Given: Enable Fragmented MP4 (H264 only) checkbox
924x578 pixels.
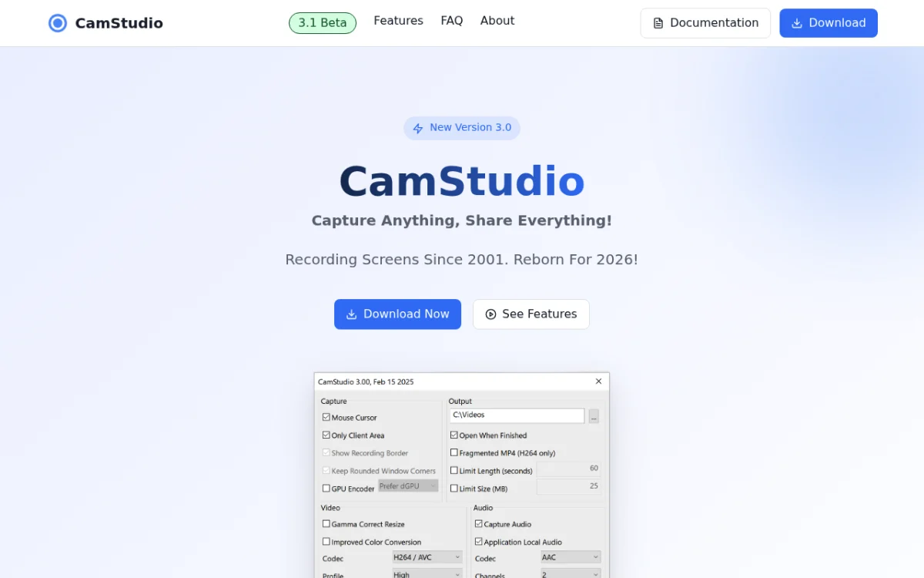Looking at the screenshot, I should coord(454,452).
